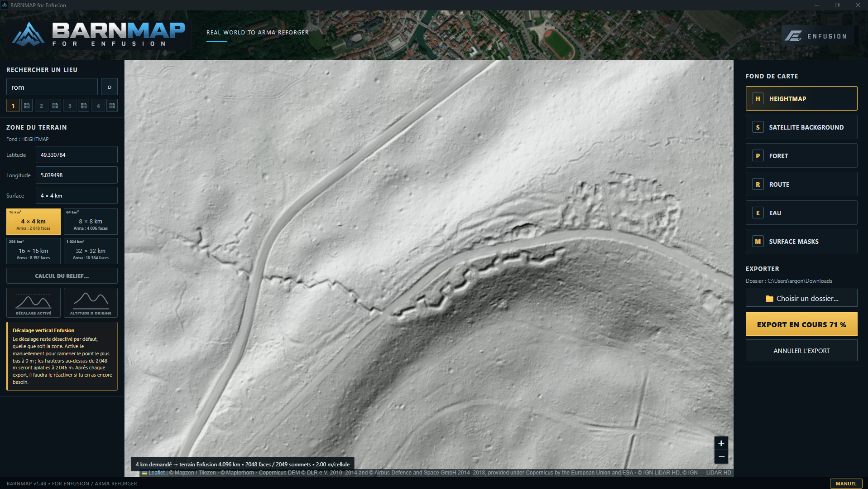
Task: Switch basemap to Route
Action: click(801, 184)
